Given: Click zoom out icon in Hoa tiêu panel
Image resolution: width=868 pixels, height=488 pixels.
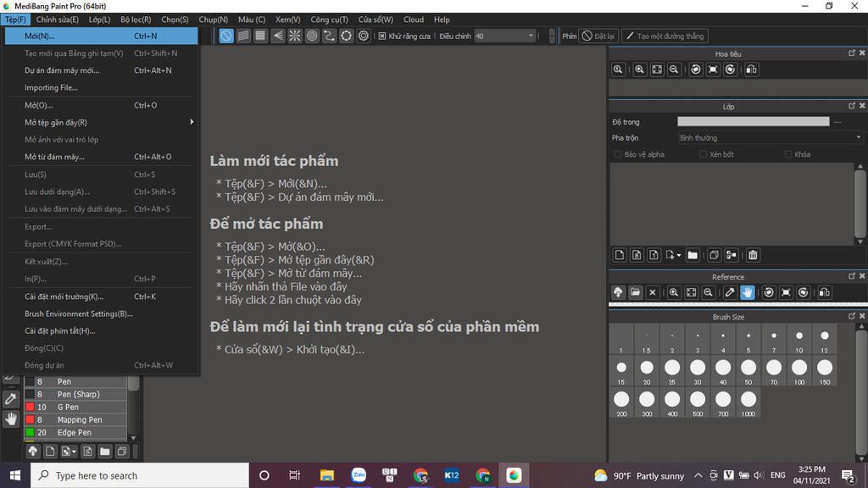Looking at the screenshot, I should [674, 69].
